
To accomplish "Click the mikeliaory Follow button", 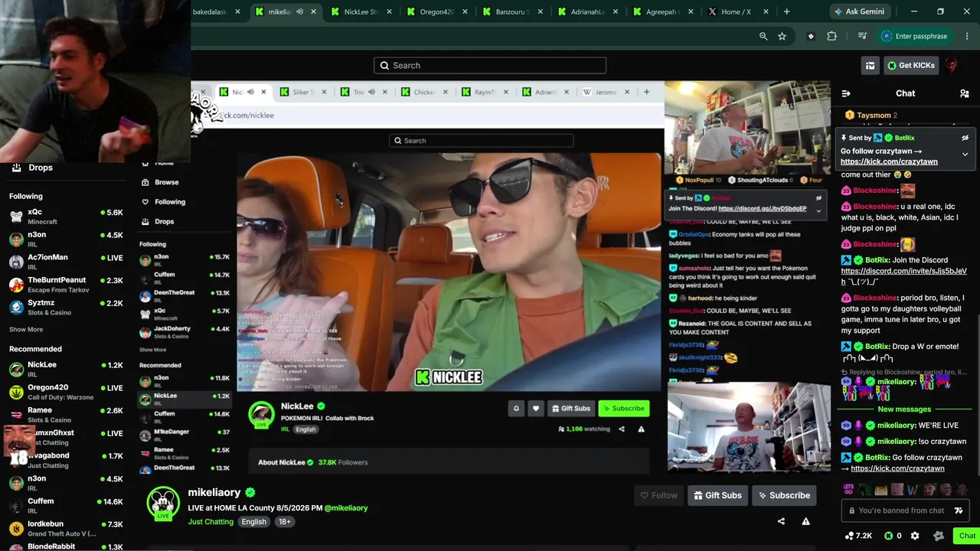I will [x=658, y=495].
